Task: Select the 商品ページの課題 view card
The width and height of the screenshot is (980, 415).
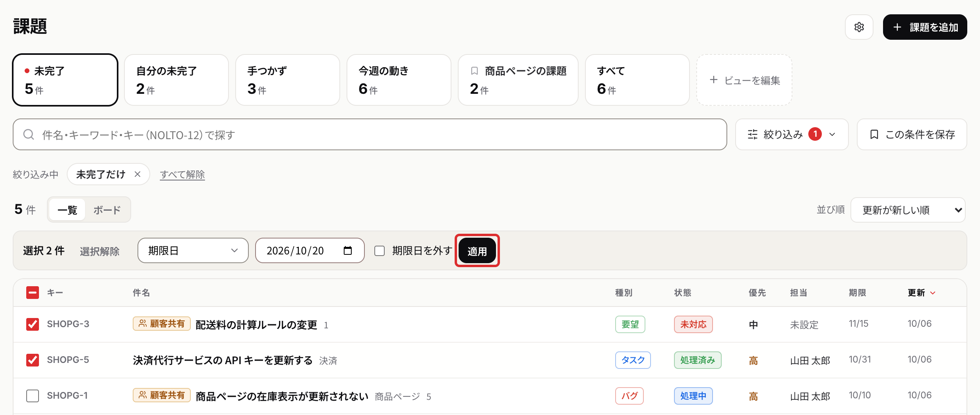Action: pos(518,80)
